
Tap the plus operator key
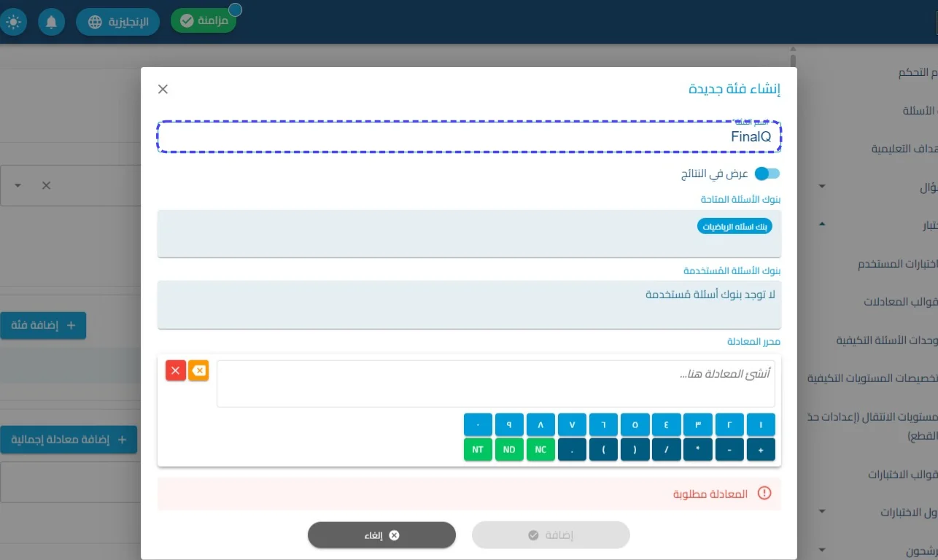tap(761, 449)
